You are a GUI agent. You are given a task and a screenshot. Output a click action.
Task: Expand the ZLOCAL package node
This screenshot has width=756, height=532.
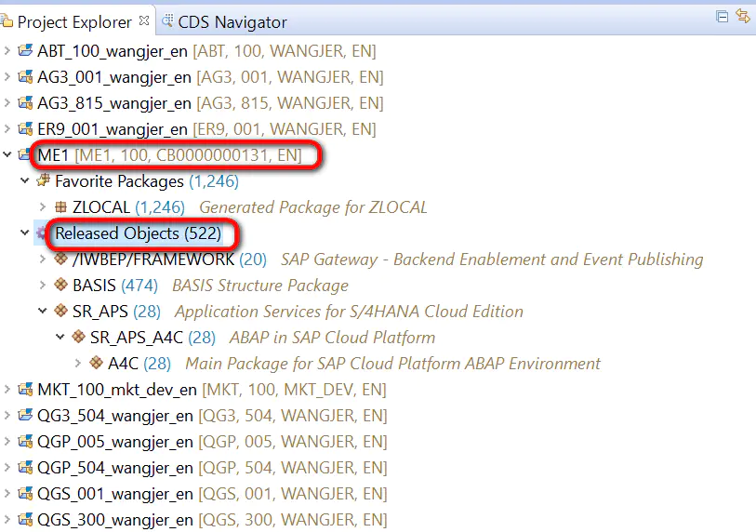(x=43, y=206)
